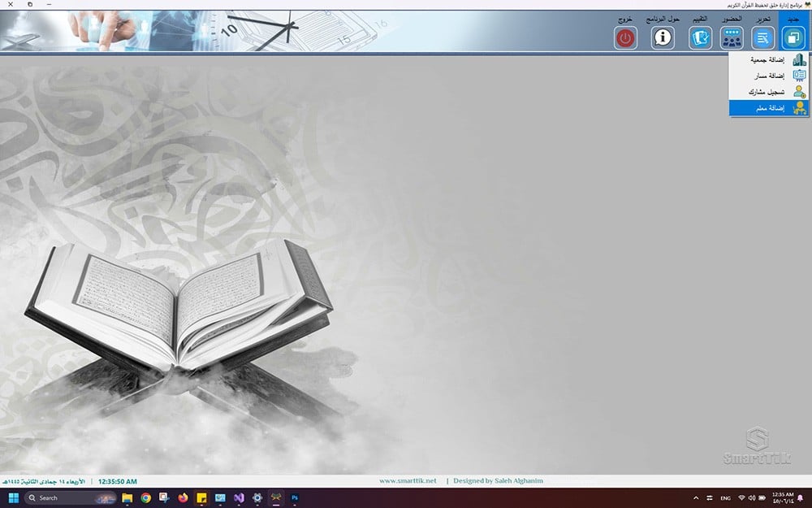Click the New (جديد) toolbar icon
The image size is (812, 508).
[793, 37]
